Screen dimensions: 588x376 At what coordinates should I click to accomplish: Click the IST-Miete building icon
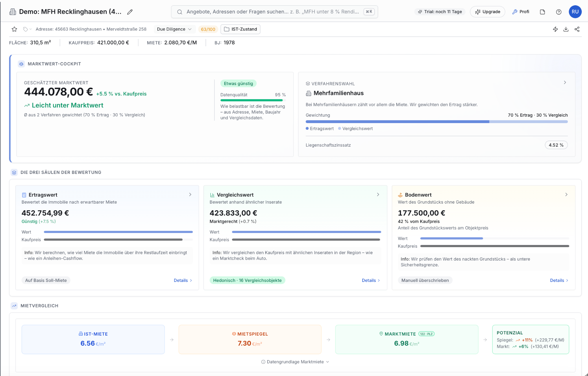(81, 334)
